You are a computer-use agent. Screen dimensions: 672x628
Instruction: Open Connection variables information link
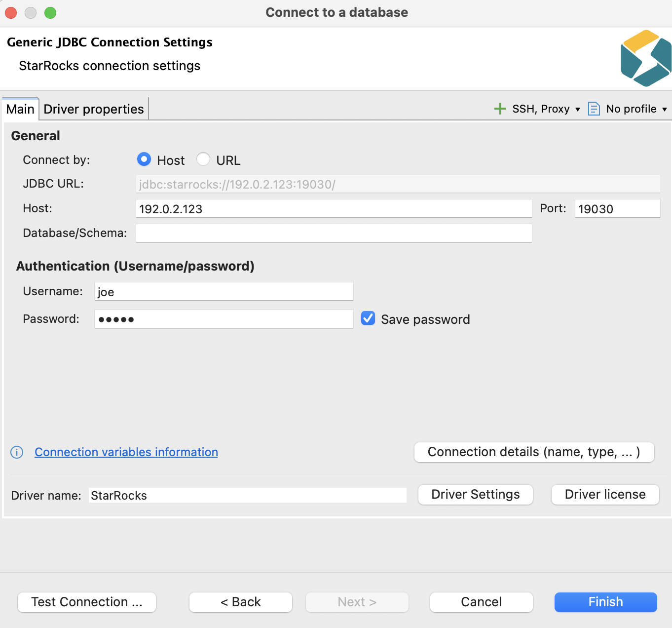click(x=126, y=452)
